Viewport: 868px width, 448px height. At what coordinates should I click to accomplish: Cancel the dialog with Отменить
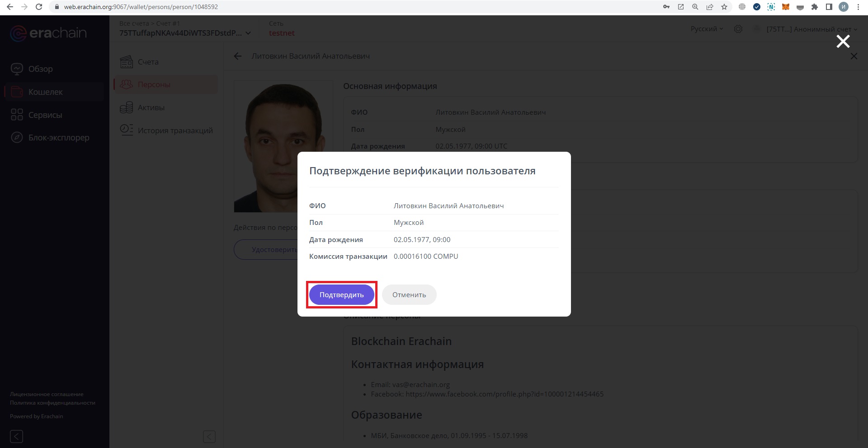tap(409, 294)
